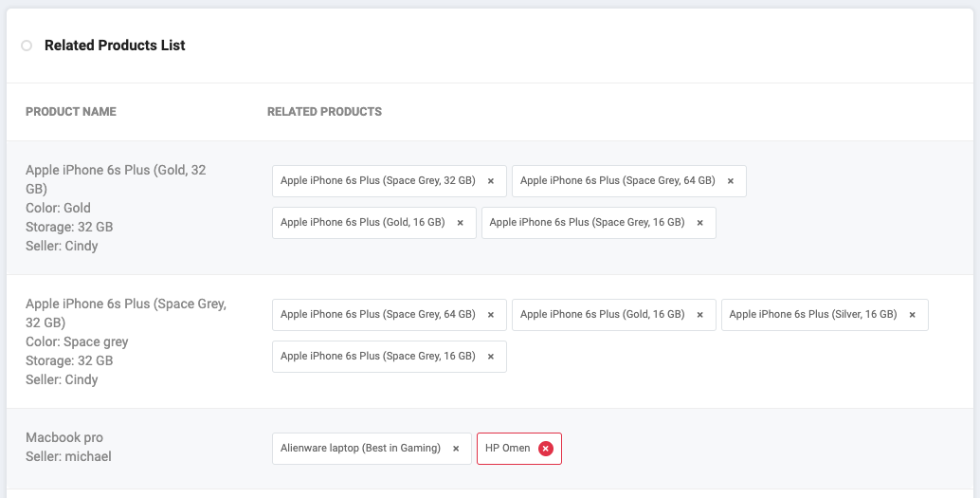Viewport: 980px width, 498px height.
Task: Remove Space Grey 16 GB tag in Gold 32 GB row
Action: pos(700,223)
